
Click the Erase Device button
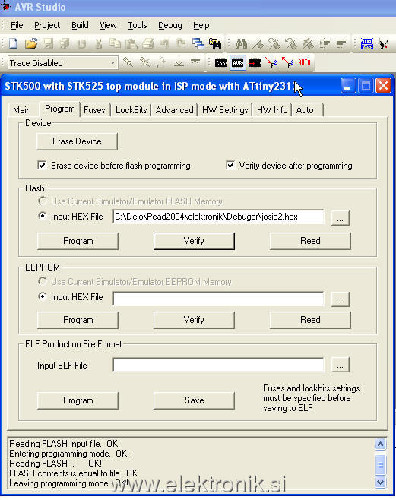[77, 141]
